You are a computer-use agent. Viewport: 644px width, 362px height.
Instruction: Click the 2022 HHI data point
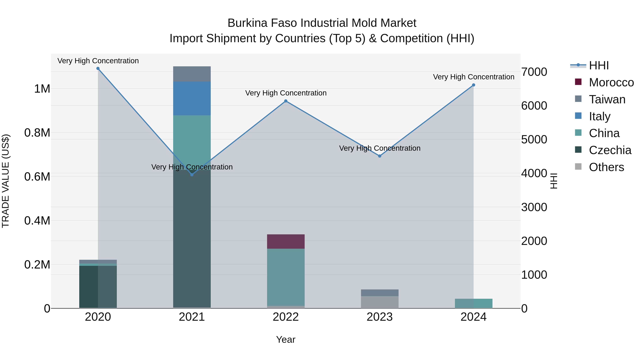pos(286,101)
